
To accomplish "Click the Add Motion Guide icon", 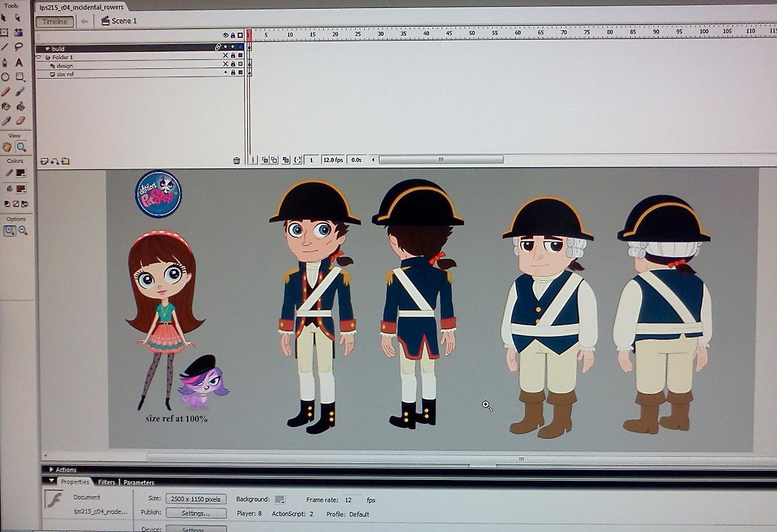I will [54, 161].
